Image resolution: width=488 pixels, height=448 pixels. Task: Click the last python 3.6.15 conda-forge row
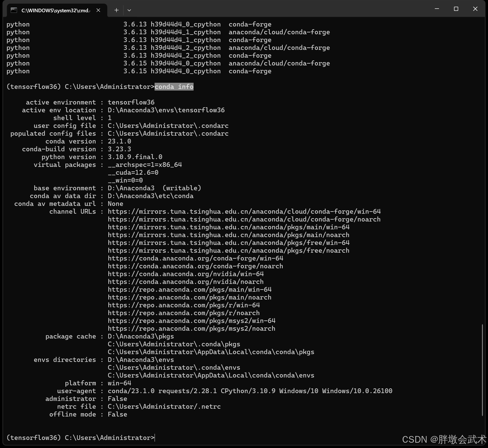point(139,71)
